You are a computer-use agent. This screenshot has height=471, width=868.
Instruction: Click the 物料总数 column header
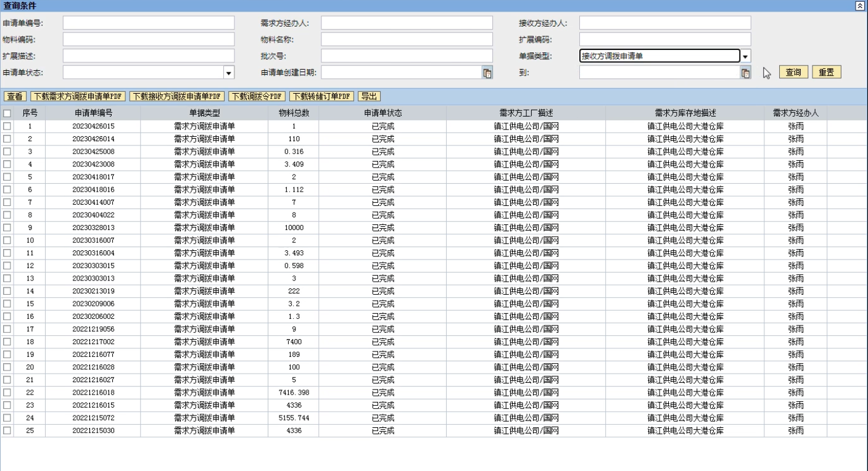click(x=294, y=113)
